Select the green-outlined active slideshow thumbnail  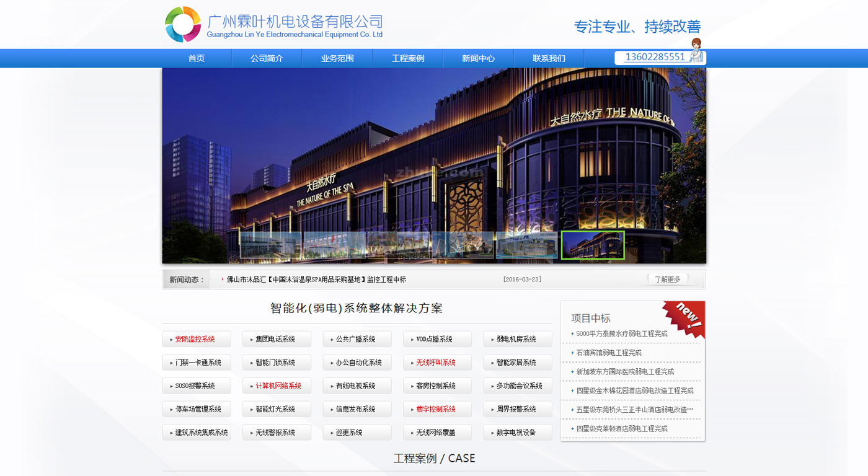[593, 245]
